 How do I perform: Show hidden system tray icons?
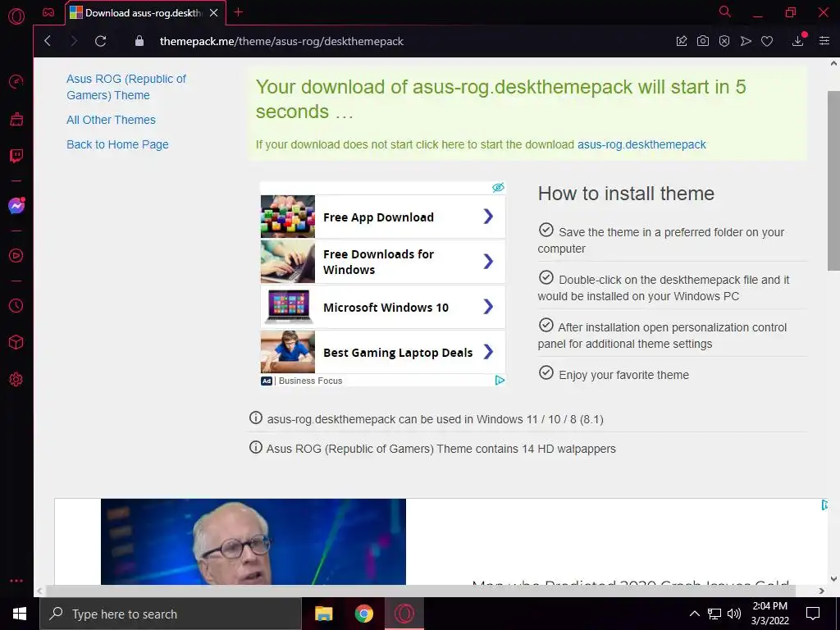(694, 614)
